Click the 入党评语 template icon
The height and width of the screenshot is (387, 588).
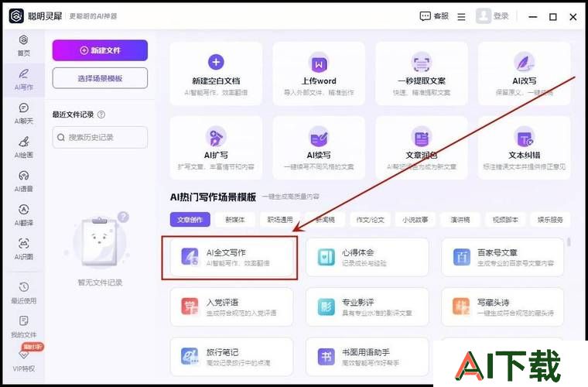click(190, 307)
